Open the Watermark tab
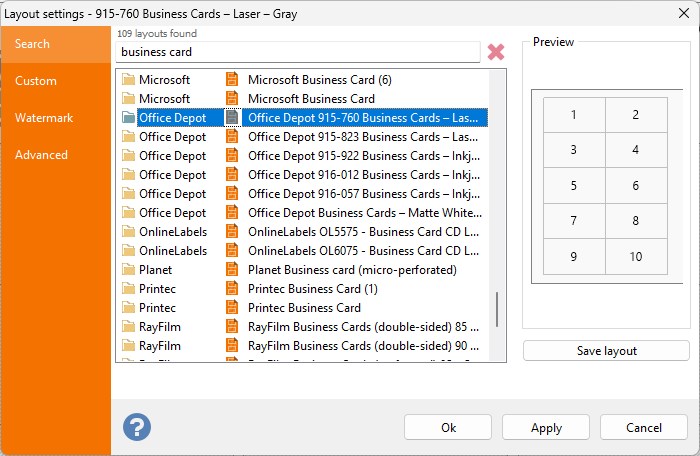Viewport: 700px width, 456px height. (56, 118)
